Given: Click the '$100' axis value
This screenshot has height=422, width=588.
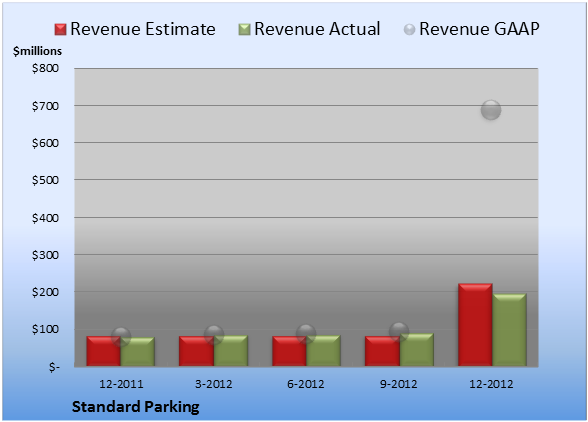Looking at the screenshot, I should coord(45,329).
